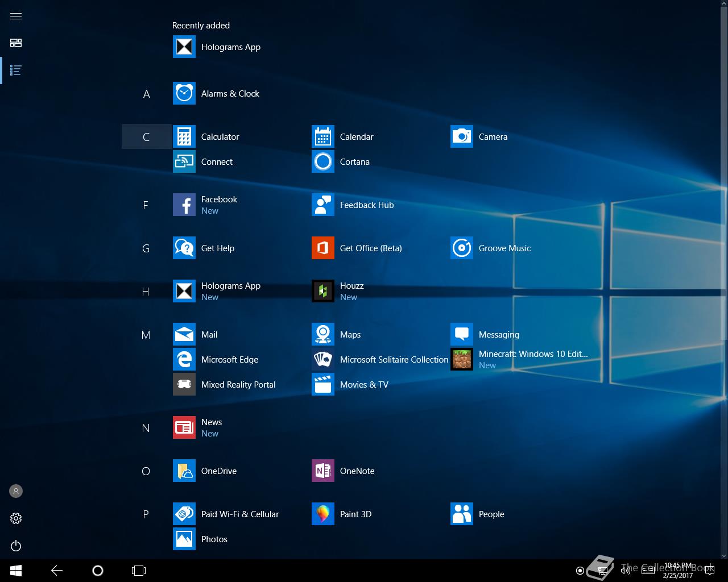The width and height of the screenshot is (728, 582).
Task: Launch Minecraft: Windows 10 Edition icon
Action: [x=462, y=359]
